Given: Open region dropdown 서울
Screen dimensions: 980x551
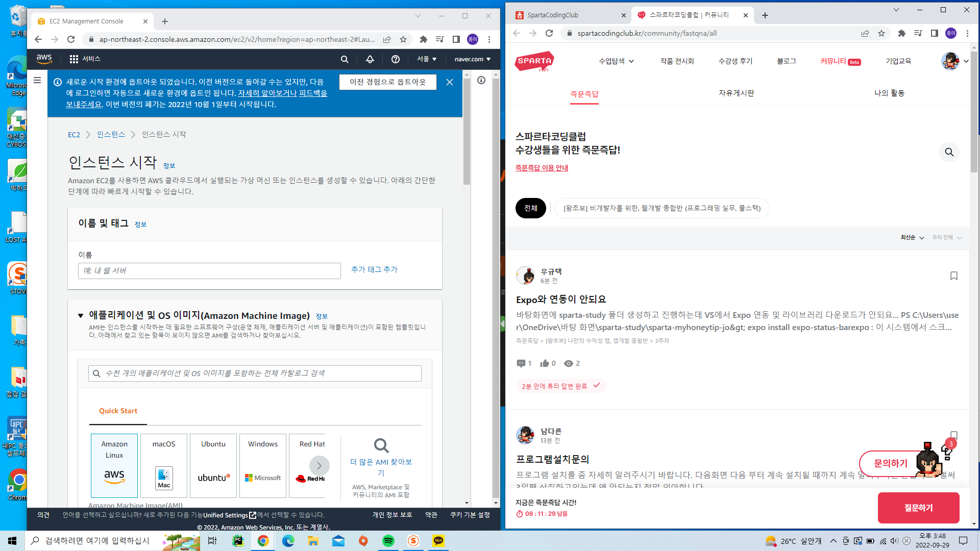Looking at the screenshot, I should coord(427,59).
